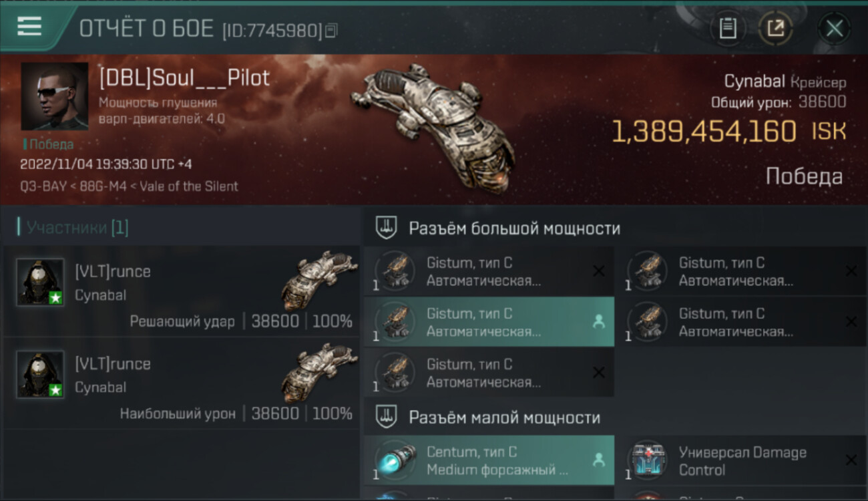The width and height of the screenshot is (868, 501).
Task: Open runce portrait on Решающий удар row
Action: coord(40,282)
